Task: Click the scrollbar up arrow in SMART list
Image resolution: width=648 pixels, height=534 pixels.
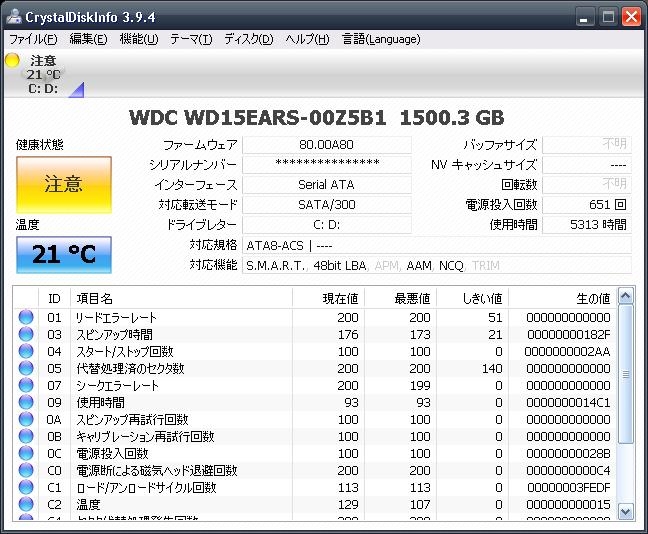Action: [626, 296]
